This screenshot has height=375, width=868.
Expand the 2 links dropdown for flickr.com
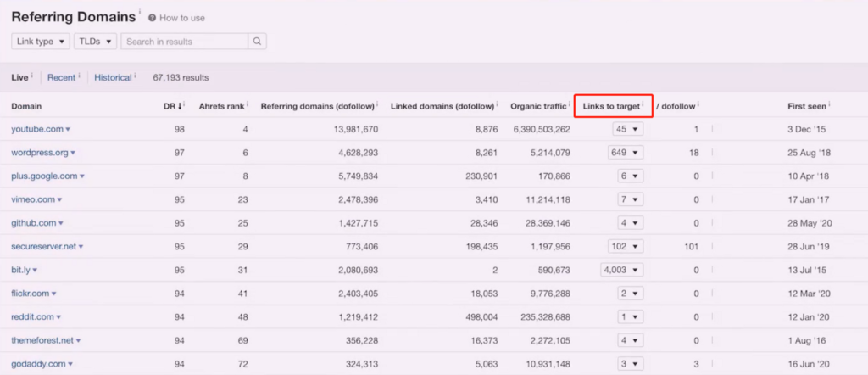[x=631, y=294]
